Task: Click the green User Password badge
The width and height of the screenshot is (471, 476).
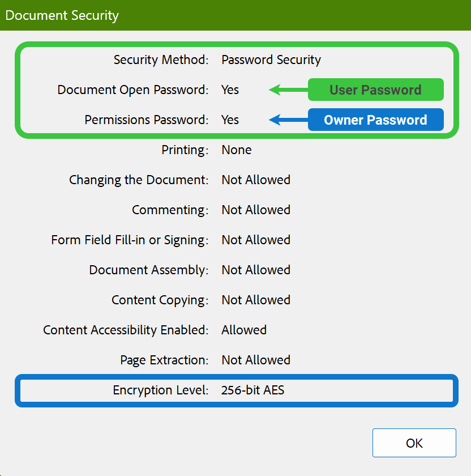Action: click(x=375, y=90)
